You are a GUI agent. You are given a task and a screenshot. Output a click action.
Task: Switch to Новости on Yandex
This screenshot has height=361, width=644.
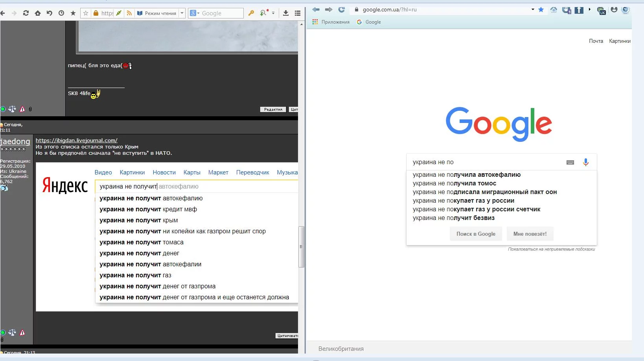(164, 172)
